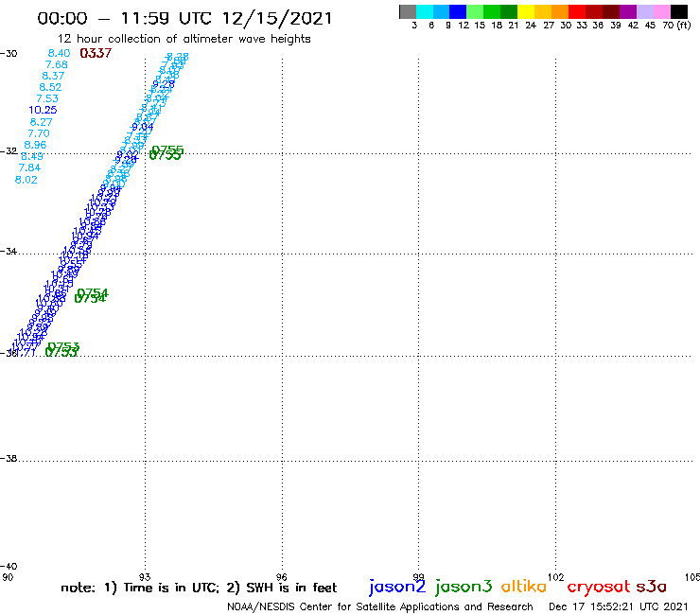Click the 7.70 wave height value
Viewport: 700px width, 615px height.
(x=39, y=133)
